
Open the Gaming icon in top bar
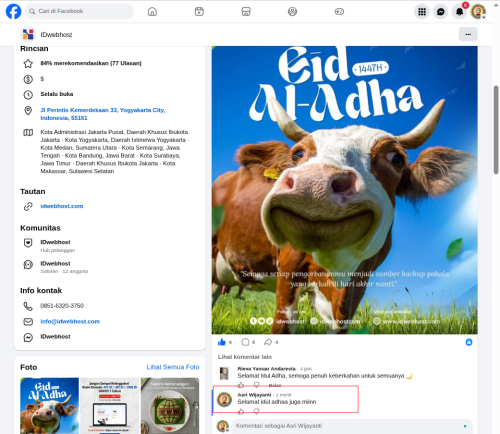(x=339, y=12)
